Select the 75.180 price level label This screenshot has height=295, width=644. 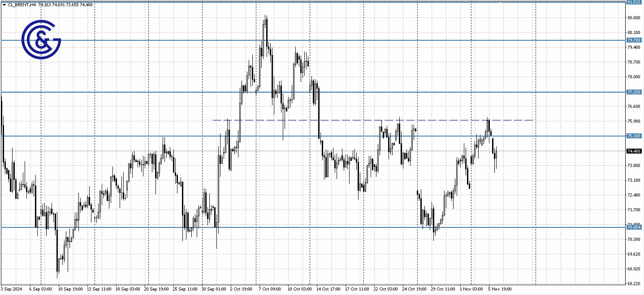(633, 136)
